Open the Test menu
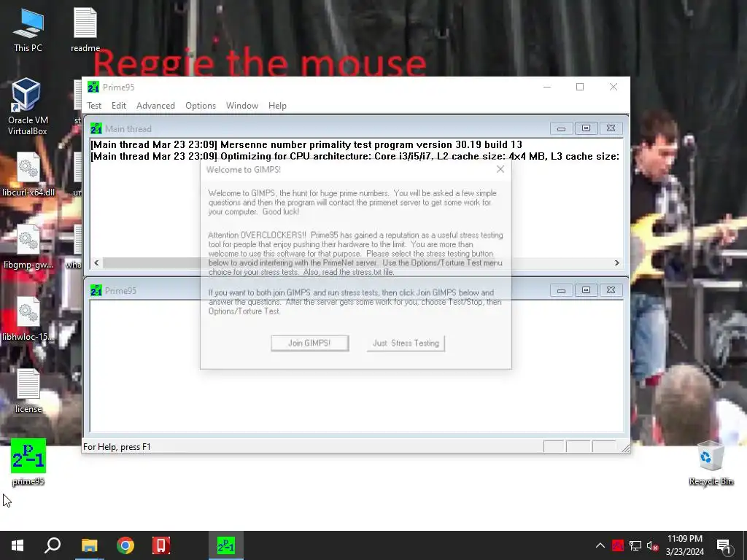The width and height of the screenshot is (747, 560). coord(94,106)
